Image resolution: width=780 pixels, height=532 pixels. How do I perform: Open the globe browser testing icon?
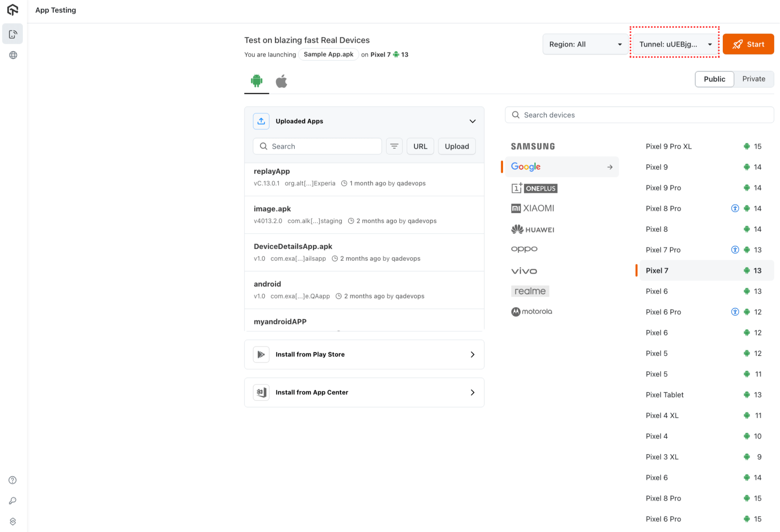[x=13, y=55]
